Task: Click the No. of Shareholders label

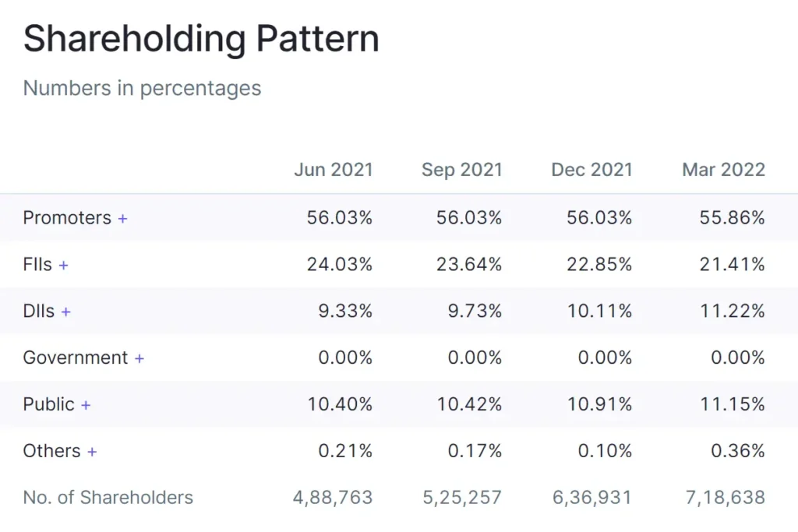Action: tap(108, 498)
